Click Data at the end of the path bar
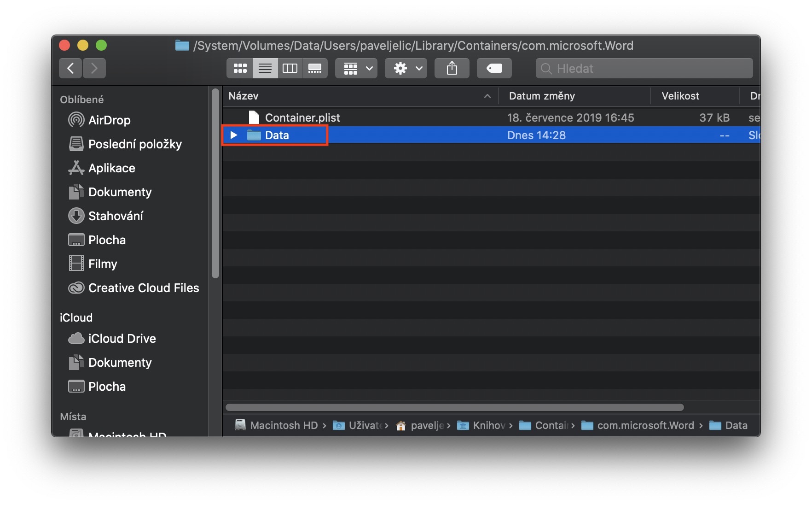 (x=729, y=425)
